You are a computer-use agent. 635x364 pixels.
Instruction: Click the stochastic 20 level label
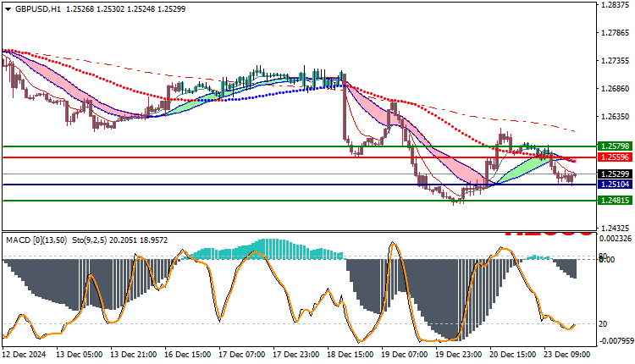click(603, 324)
